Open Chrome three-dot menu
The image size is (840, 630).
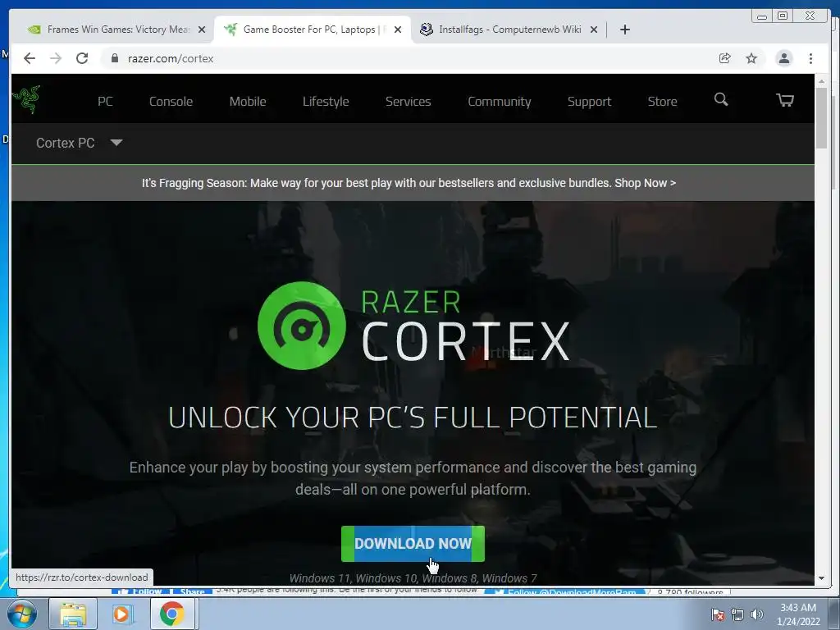click(x=810, y=58)
